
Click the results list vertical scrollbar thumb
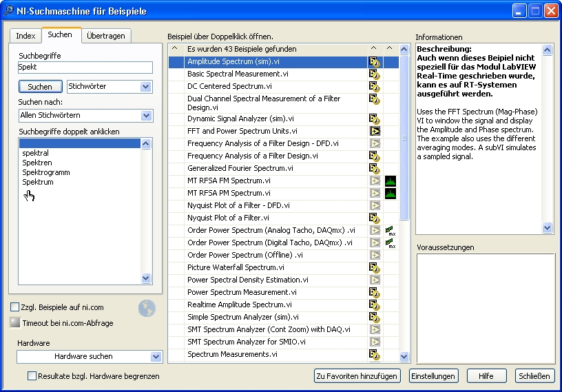405,138
